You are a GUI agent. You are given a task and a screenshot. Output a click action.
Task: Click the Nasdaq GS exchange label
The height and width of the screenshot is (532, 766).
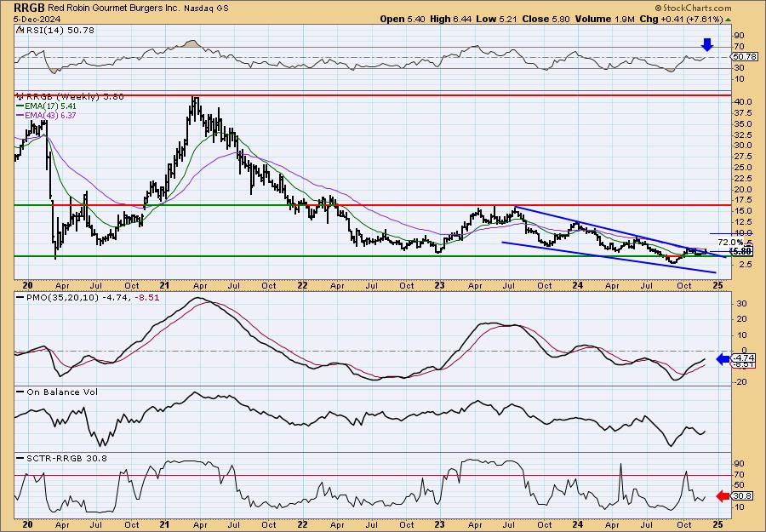pyautogui.click(x=205, y=9)
